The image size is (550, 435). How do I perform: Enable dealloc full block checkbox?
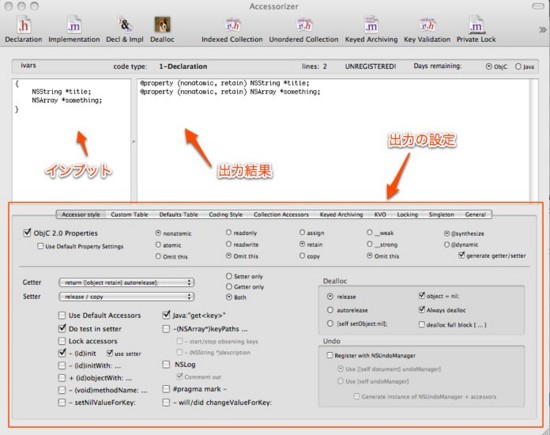(x=422, y=324)
